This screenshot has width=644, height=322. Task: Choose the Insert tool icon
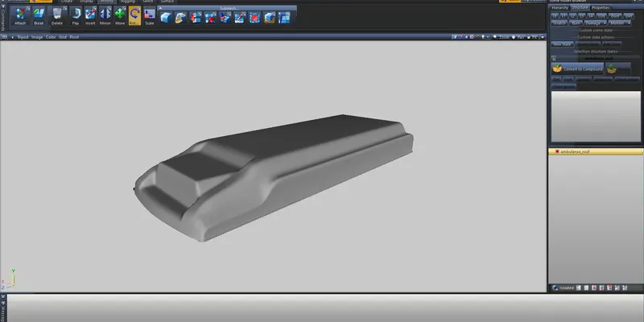90,16
